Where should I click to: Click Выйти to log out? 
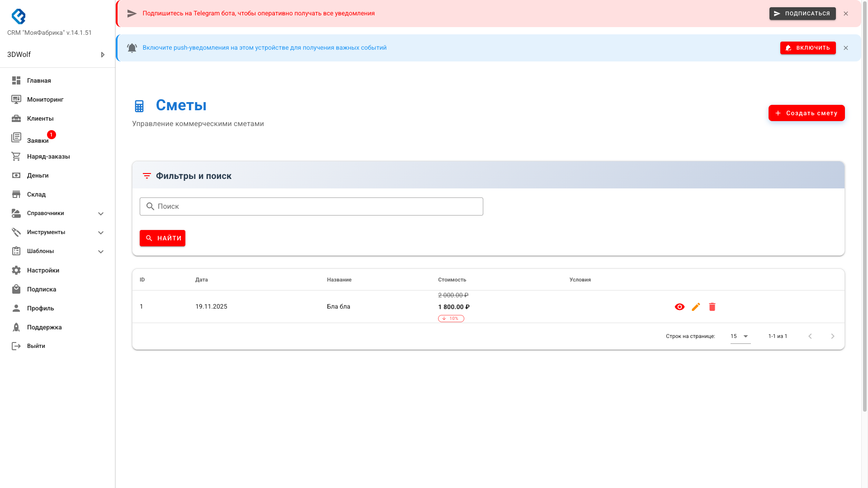[x=36, y=346]
